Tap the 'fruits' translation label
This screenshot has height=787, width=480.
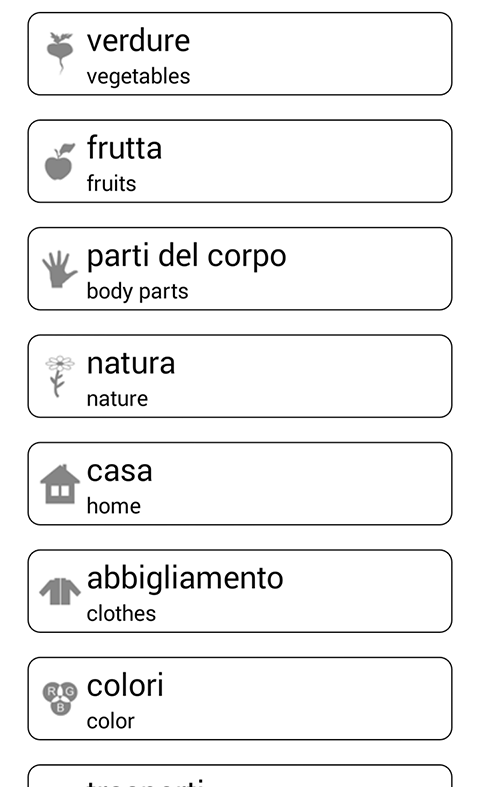(111, 184)
